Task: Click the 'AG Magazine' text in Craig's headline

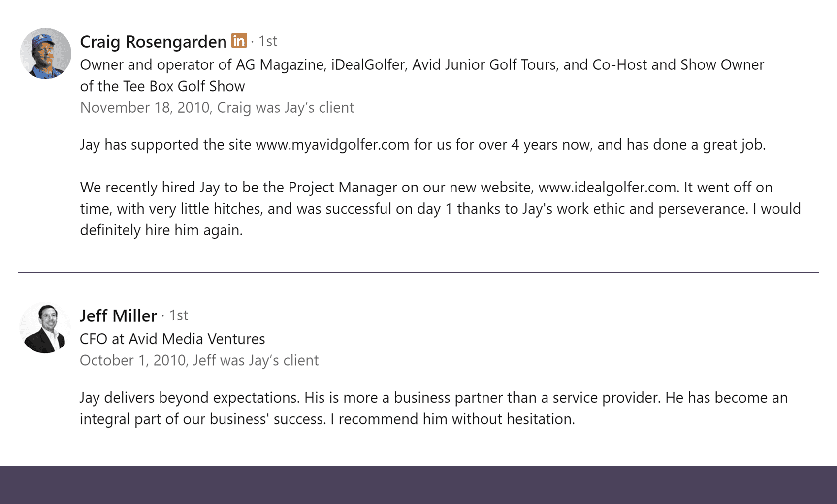Action: click(280, 65)
